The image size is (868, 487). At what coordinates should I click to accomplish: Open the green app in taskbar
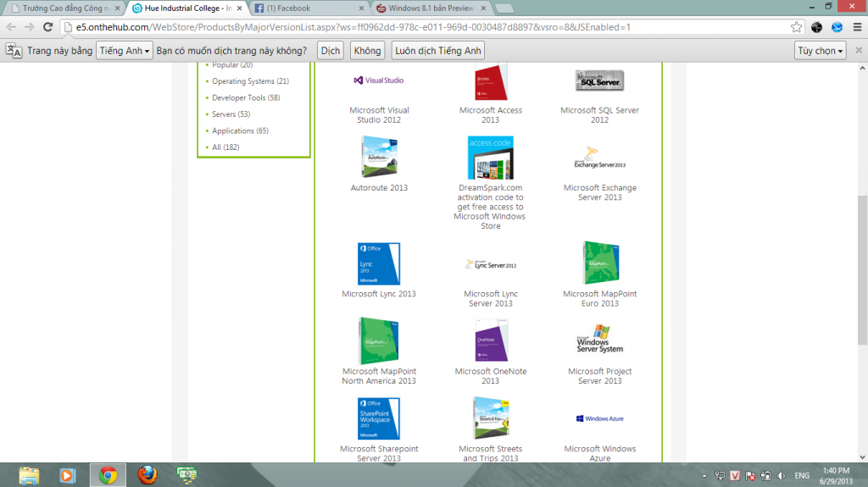pos(186,475)
